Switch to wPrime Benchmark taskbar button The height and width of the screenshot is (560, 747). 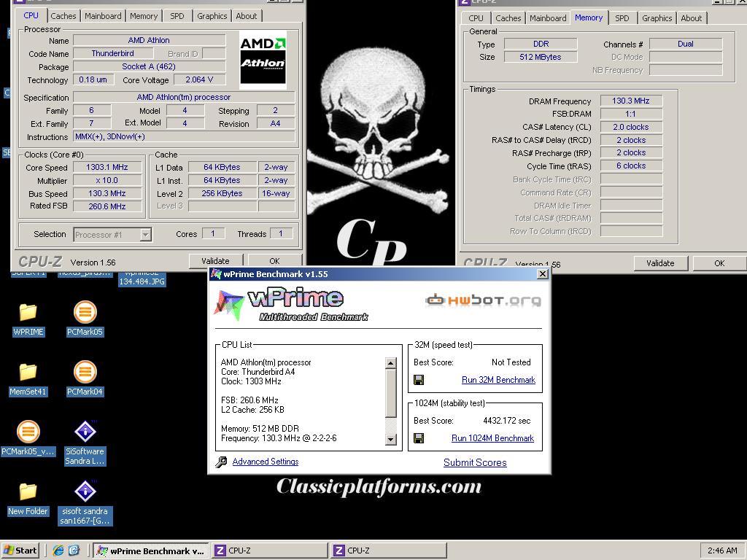click(x=150, y=551)
